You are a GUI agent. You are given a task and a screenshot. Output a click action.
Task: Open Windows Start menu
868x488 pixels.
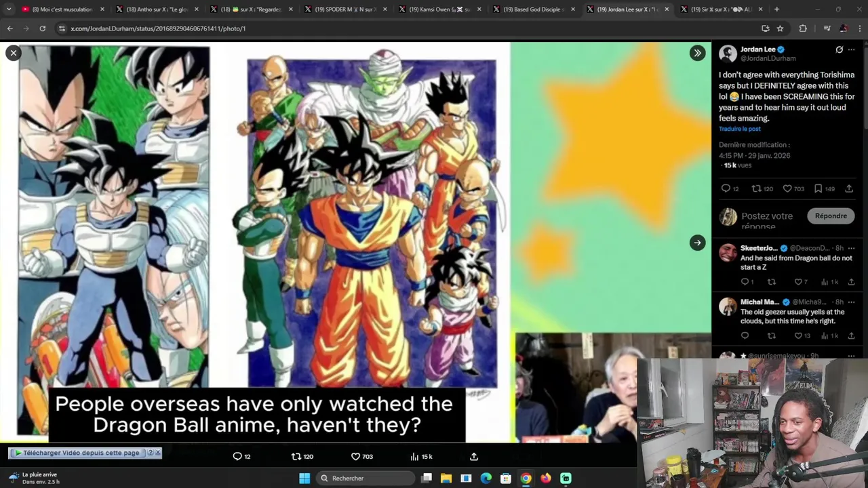(x=304, y=479)
